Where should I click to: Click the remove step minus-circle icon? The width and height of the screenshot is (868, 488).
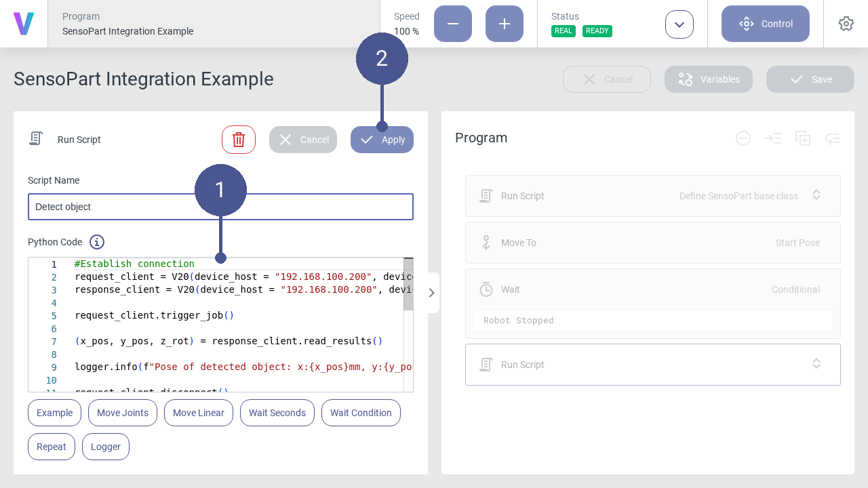point(743,138)
